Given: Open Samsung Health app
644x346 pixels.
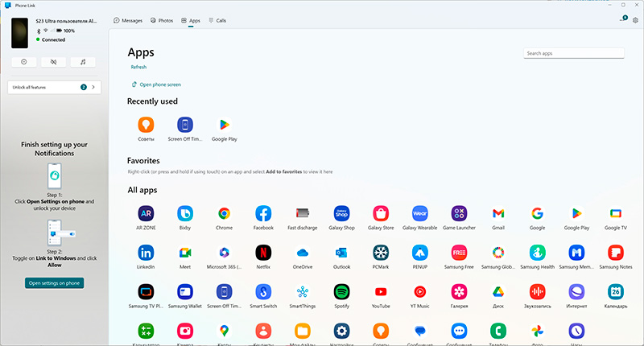Looking at the screenshot, I should click(x=537, y=253).
